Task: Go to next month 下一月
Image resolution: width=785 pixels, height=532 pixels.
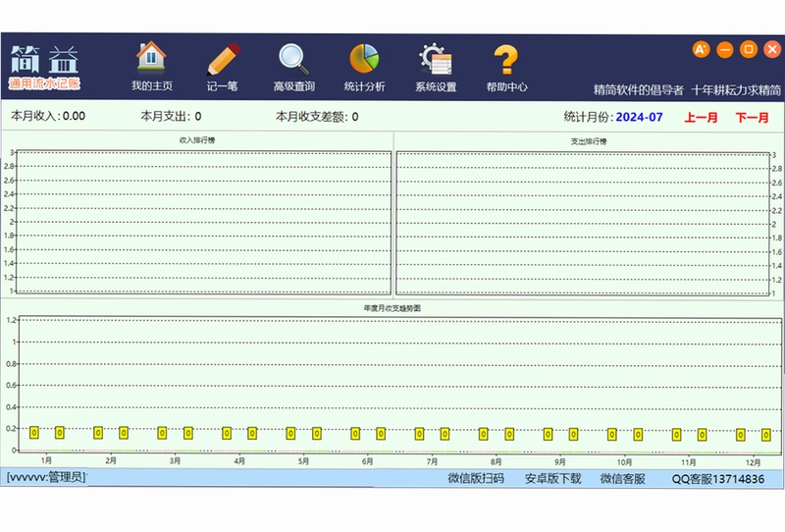Action: (752, 118)
